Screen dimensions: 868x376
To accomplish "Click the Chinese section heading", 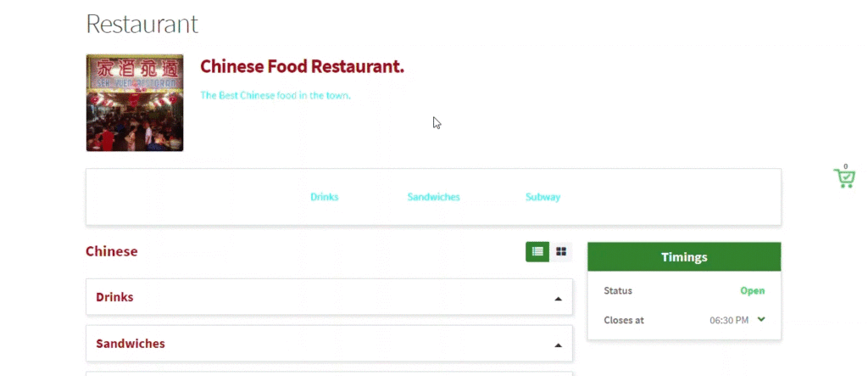I will point(111,252).
